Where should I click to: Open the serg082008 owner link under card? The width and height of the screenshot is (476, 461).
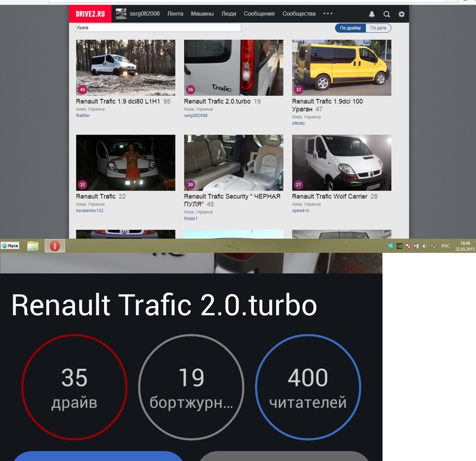click(x=196, y=116)
